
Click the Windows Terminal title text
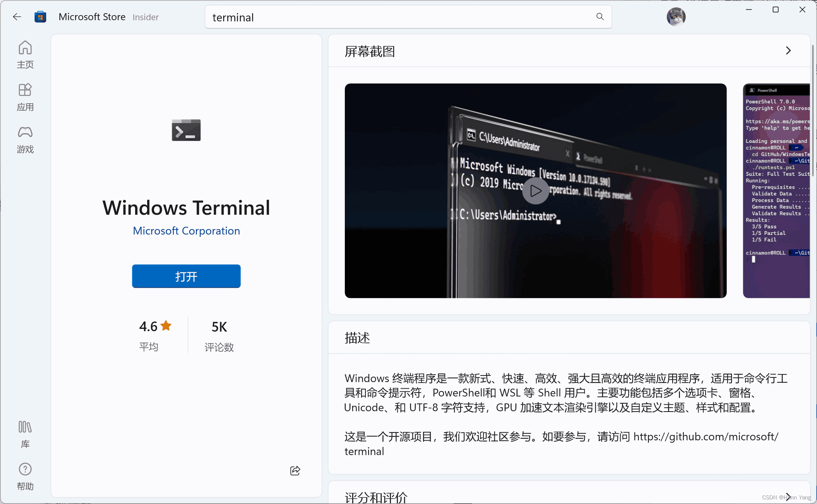pos(186,208)
